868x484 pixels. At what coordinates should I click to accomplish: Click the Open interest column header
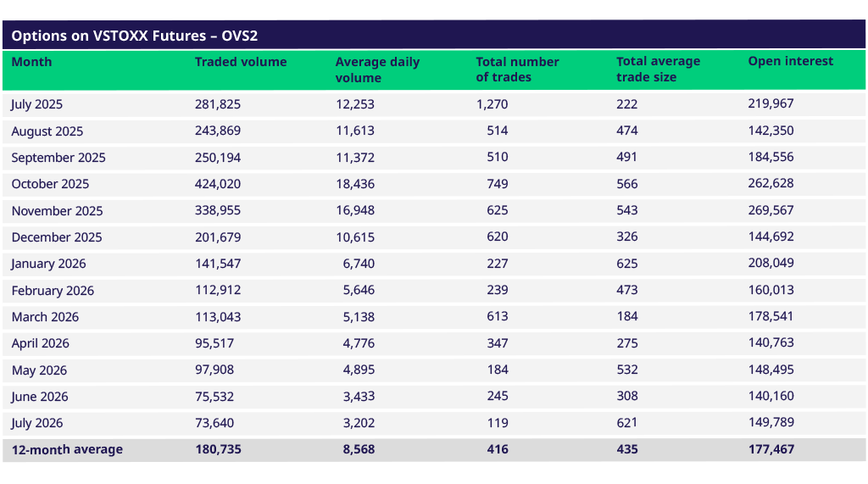(791, 62)
